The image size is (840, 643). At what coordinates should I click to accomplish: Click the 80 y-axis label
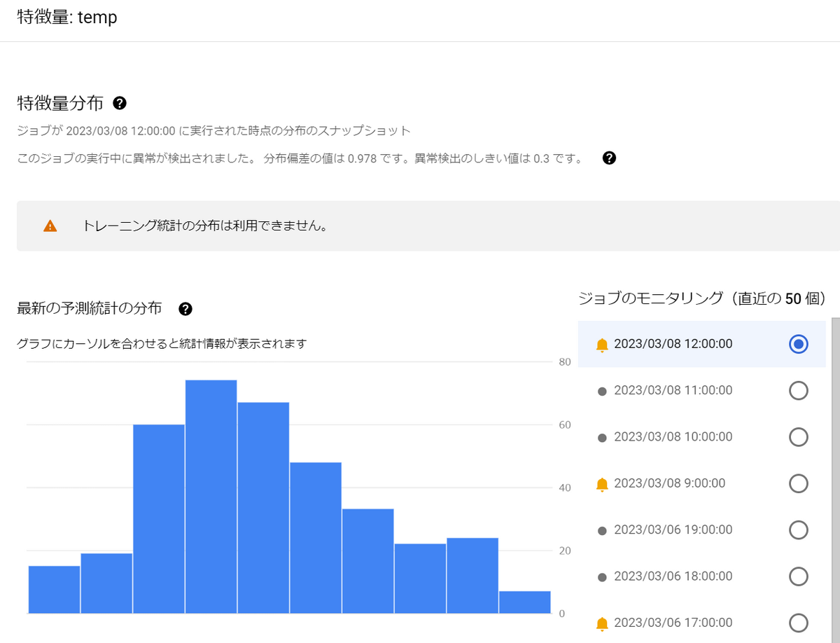coord(566,362)
